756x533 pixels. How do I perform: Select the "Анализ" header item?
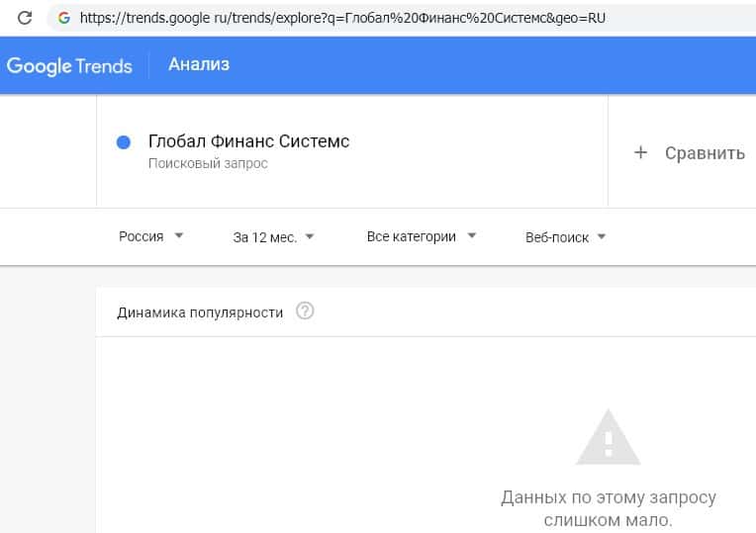click(199, 64)
